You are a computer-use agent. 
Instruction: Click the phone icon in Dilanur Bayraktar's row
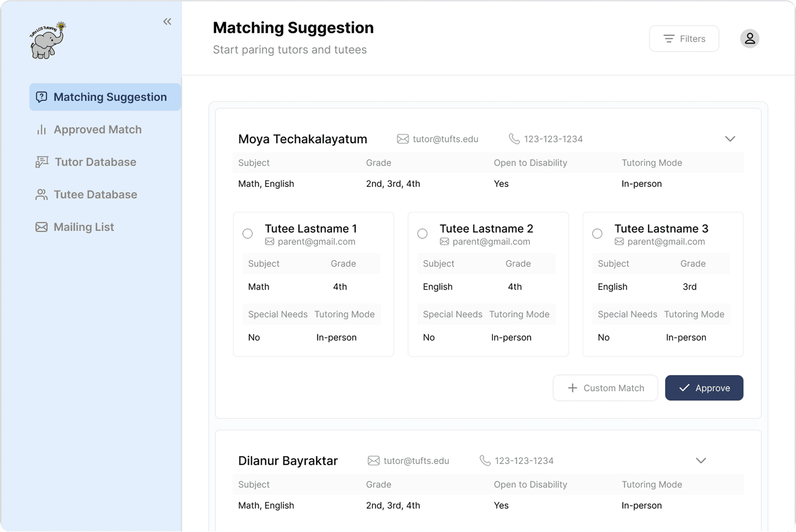pyautogui.click(x=485, y=461)
